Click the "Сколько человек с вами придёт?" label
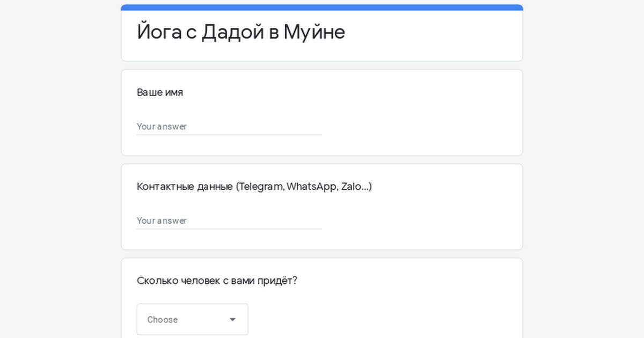The width and height of the screenshot is (644, 338). click(x=217, y=281)
